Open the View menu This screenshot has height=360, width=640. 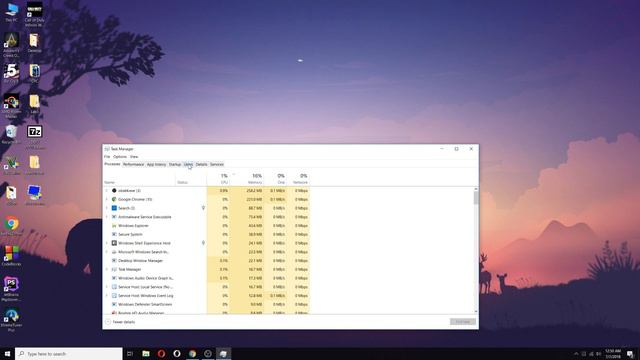134,157
